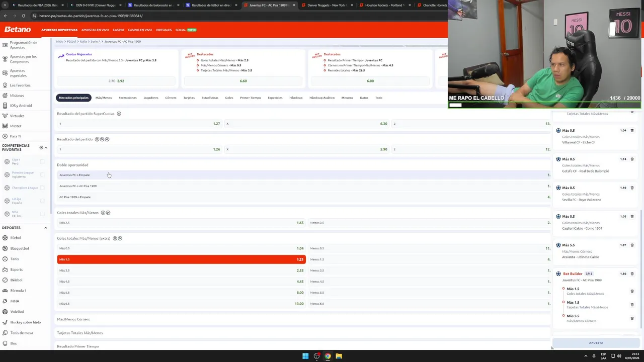Toggle favorite checkbox for LaLiga España
This screenshot has height=362, width=644.
coord(42,201)
